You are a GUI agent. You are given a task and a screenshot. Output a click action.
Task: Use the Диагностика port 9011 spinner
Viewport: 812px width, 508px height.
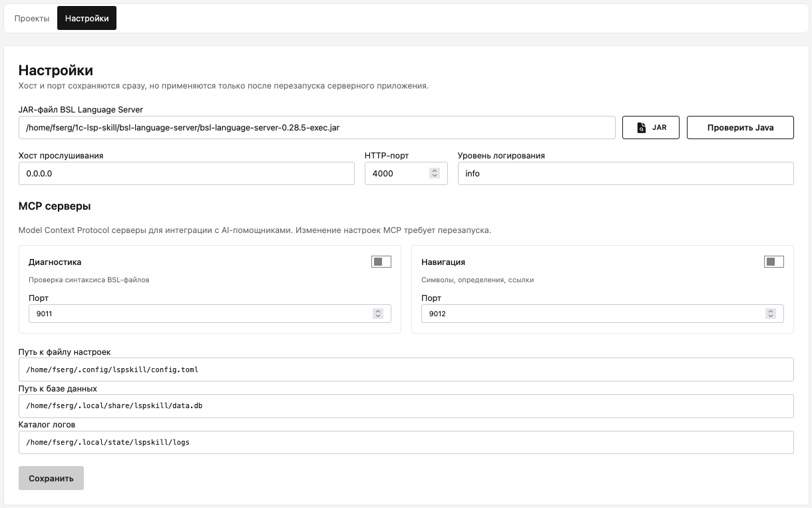(x=378, y=314)
